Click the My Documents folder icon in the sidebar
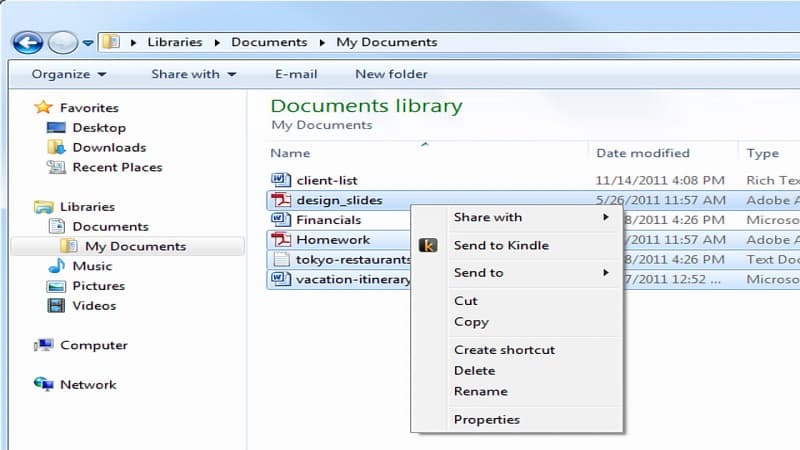The height and width of the screenshot is (450, 800). (69, 246)
